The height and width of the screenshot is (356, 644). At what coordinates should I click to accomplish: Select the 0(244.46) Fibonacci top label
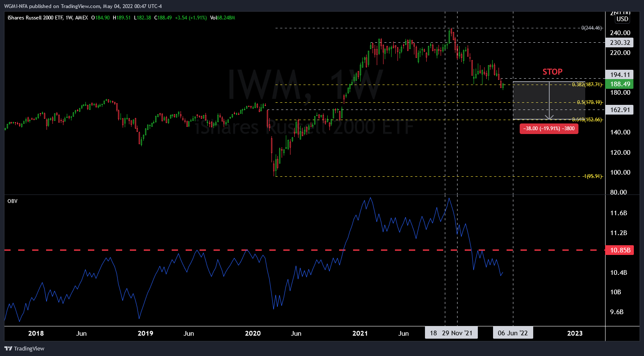(x=592, y=28)
